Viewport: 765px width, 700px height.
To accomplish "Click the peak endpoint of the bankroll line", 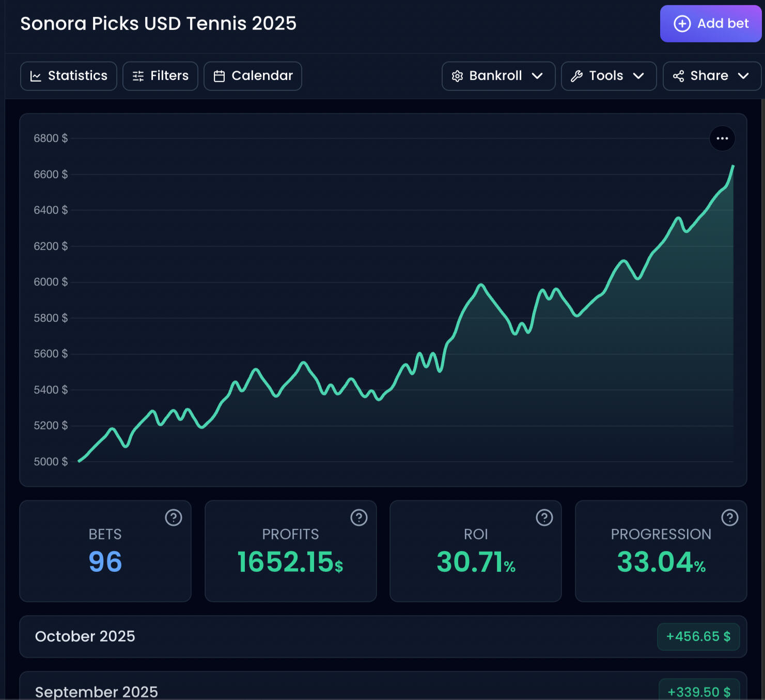I will [x=732, y=166].
